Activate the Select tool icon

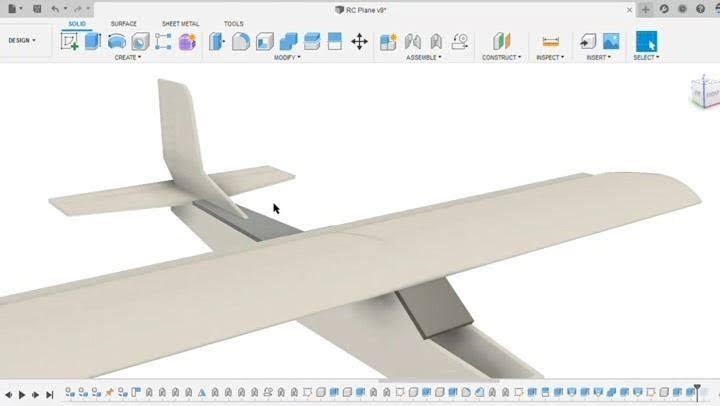pyautogui.click(x=646, y=41)
